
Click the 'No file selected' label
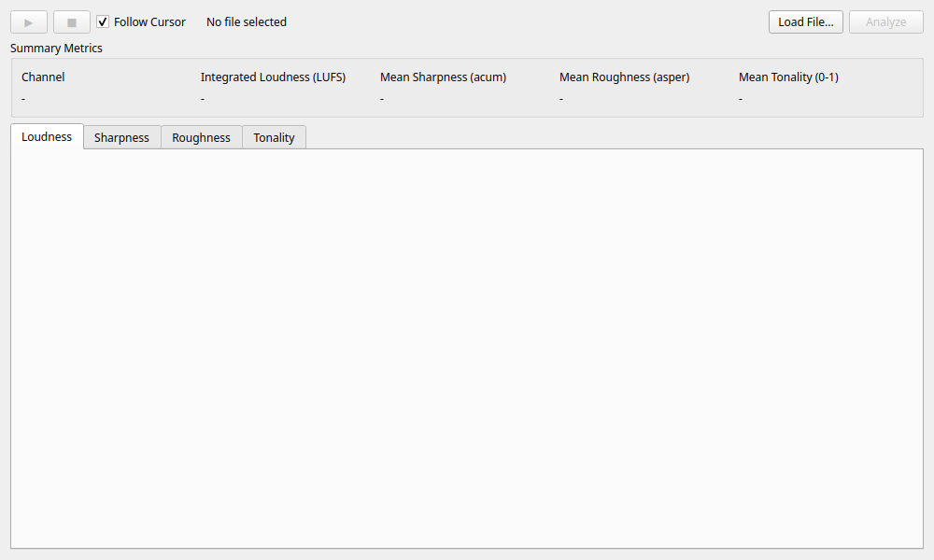coord(247,21)
